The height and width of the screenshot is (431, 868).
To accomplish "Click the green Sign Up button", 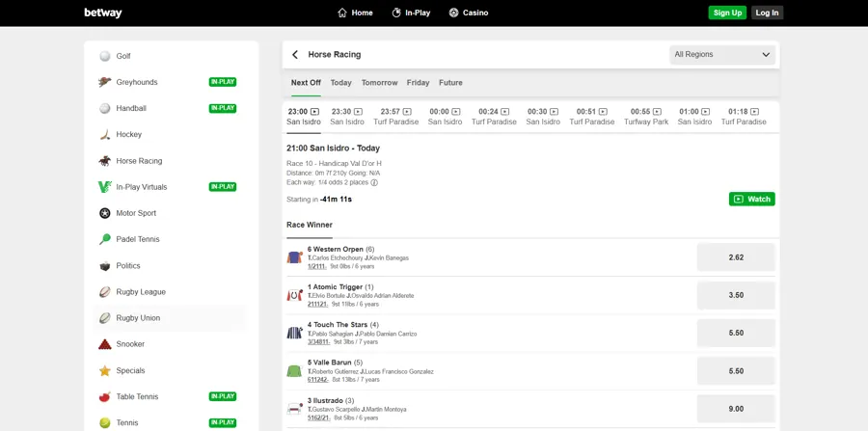I will click(727, 13).
